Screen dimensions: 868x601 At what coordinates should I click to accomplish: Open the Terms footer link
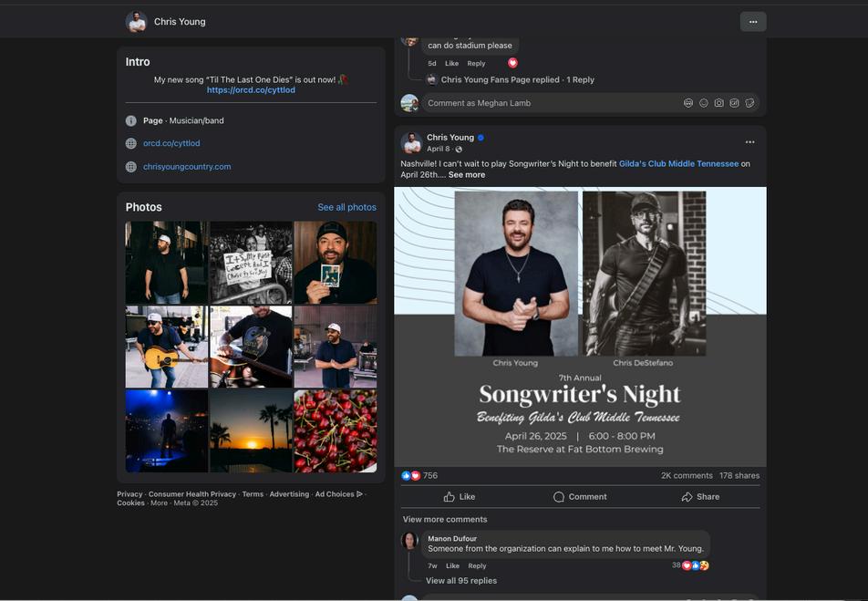(x=253, y=494)
